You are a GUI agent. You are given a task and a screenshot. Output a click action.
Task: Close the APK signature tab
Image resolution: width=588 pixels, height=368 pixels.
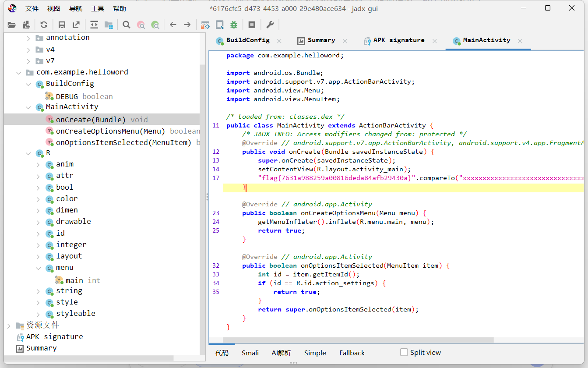pyautogui.click(x=434, y=41)
